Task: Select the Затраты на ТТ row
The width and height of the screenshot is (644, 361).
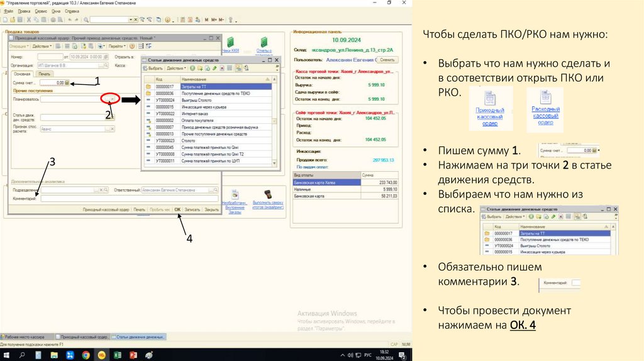Action: point(208,86)
